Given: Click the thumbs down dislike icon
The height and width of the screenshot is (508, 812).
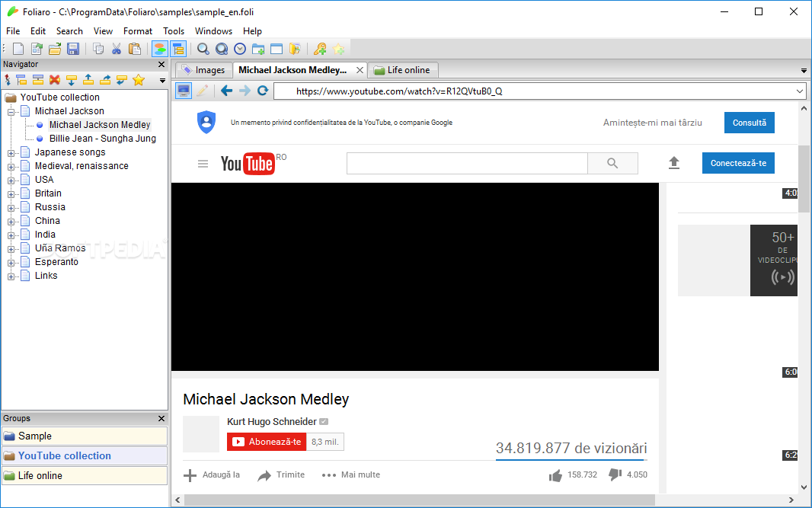Looking at the screenshot, I should (x=615, y=474).
